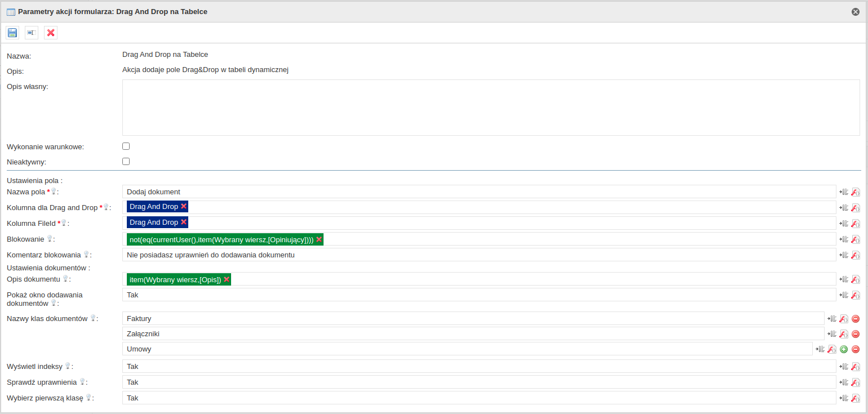Open variable picker for Komentarz blokowania row
This screenshot has width=868, height=414.
coord(844,255)
